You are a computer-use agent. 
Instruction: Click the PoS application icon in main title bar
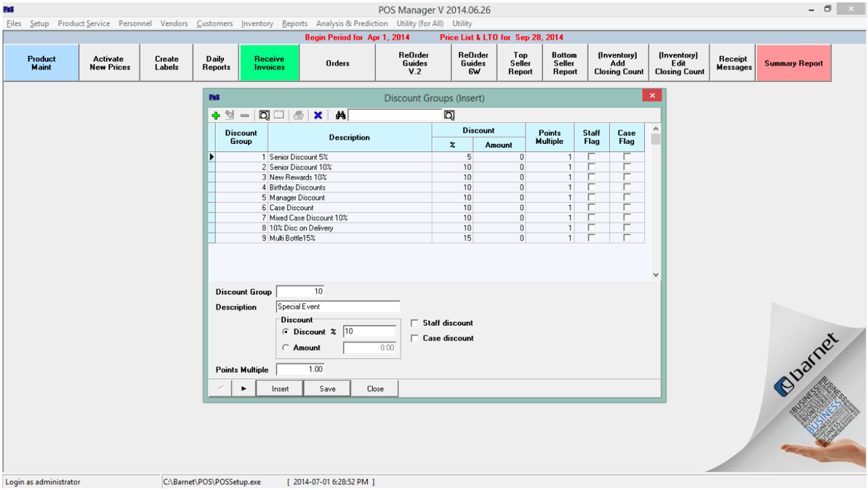click(8, 9)
